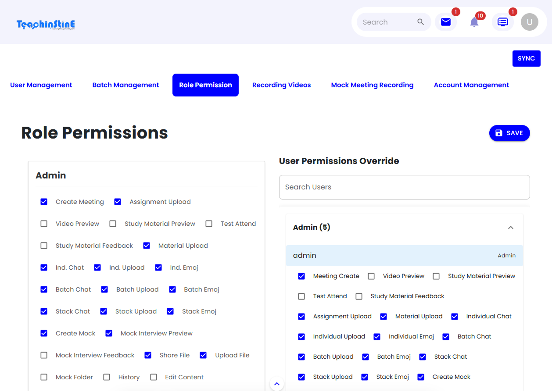
Task: Collapse the Admin (5) user group
Action: pyautogui.click(x=510, y=228)
